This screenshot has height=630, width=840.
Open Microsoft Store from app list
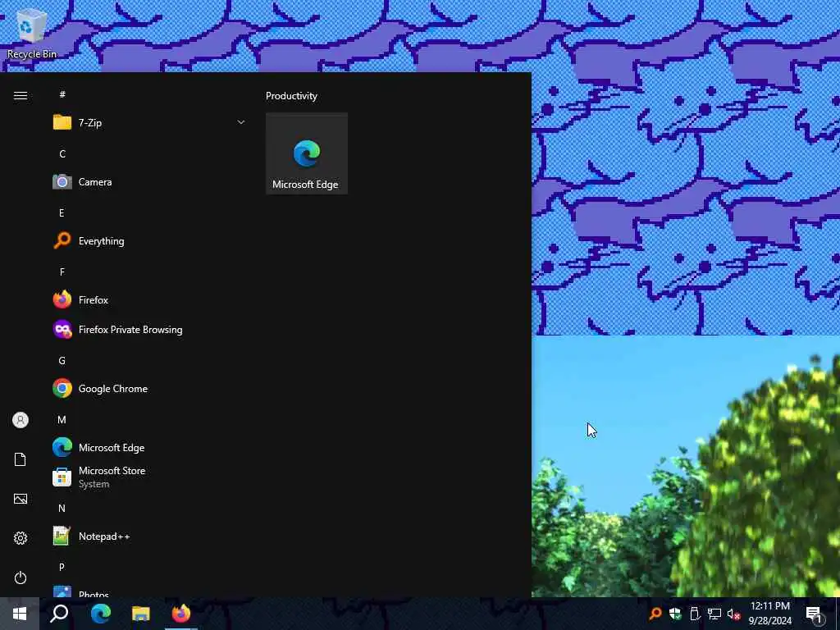(x=149, y=477)
